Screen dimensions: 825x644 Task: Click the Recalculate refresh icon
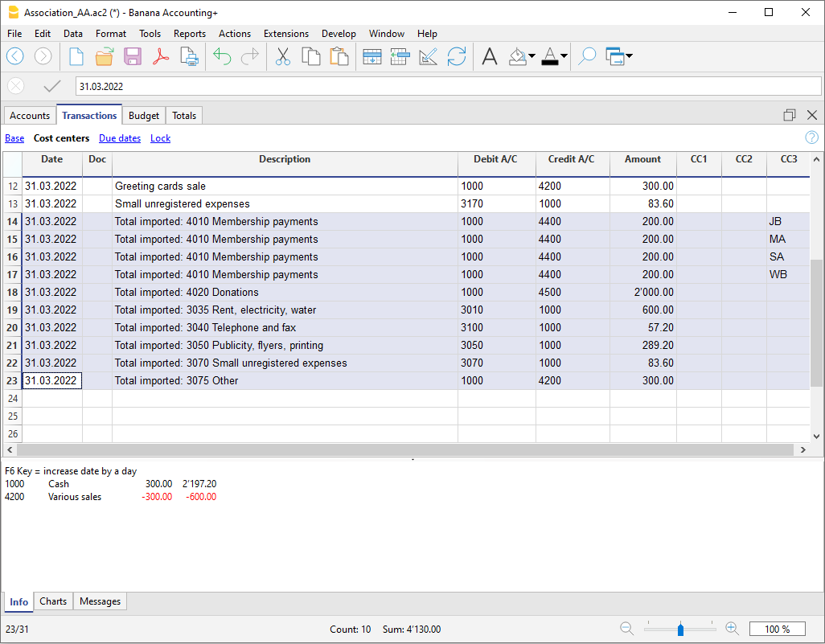[x=457, y=56]
